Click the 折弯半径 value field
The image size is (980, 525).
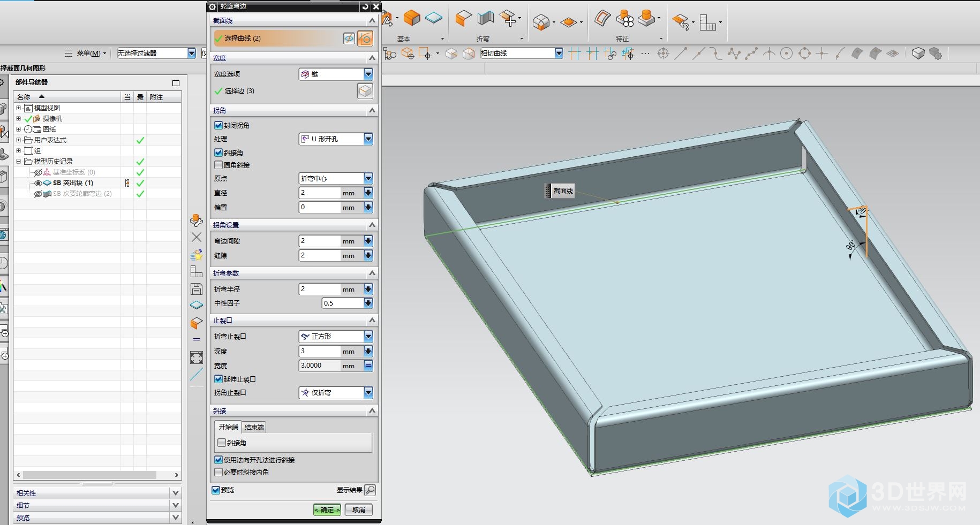pos(320,289)
